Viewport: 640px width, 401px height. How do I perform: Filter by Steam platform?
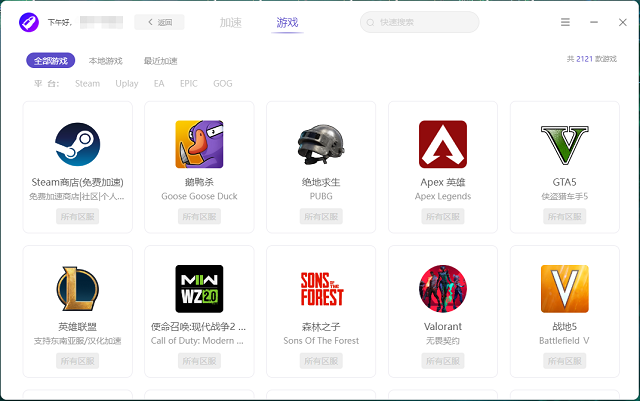87,83
